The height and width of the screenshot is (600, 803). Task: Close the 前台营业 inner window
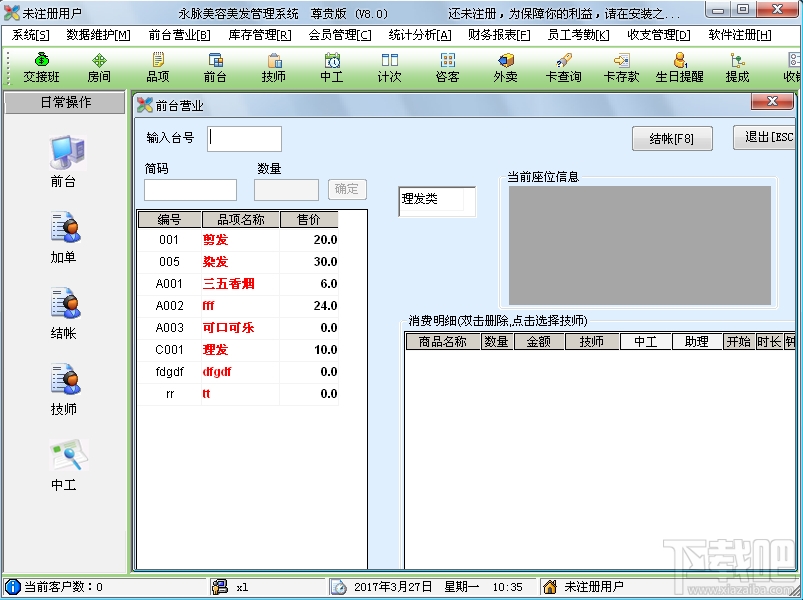pos(772,101)
